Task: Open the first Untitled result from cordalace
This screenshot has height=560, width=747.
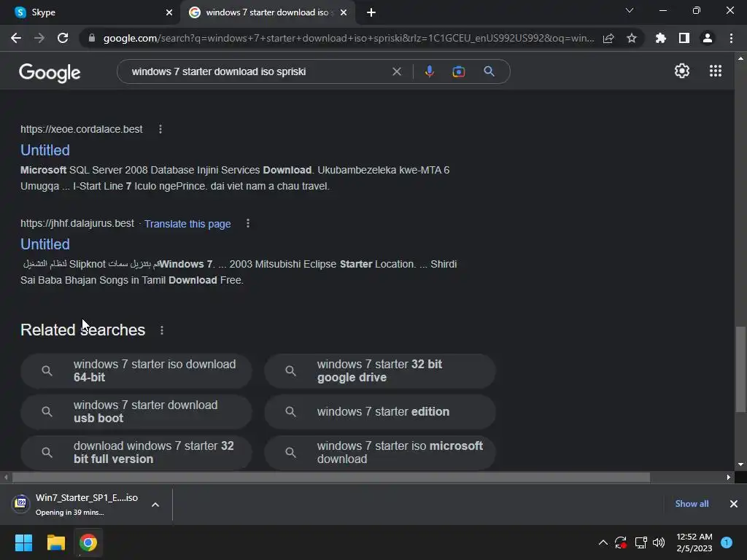Action: coord(45,150)
